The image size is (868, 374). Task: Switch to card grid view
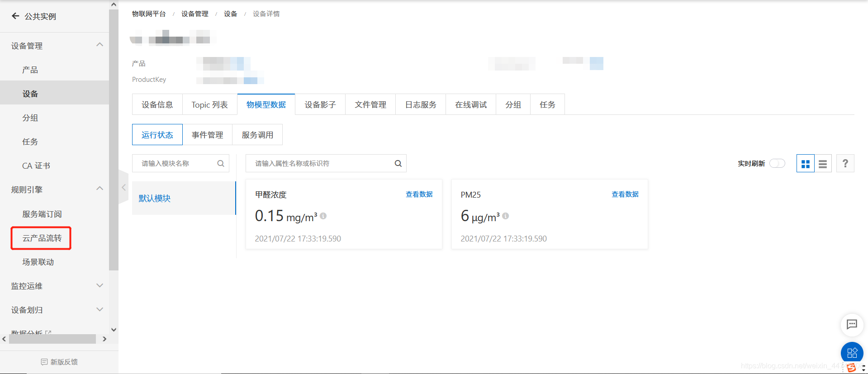point(806,163)
